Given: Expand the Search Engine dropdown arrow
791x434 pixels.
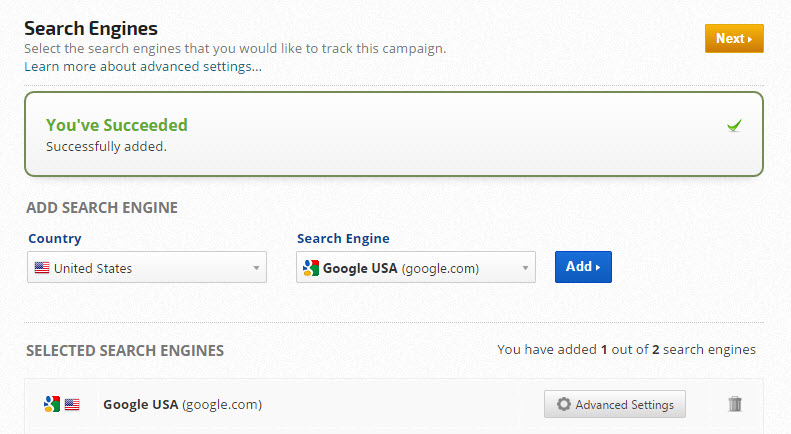Looking at the screenshot, I should pos(525,268).
